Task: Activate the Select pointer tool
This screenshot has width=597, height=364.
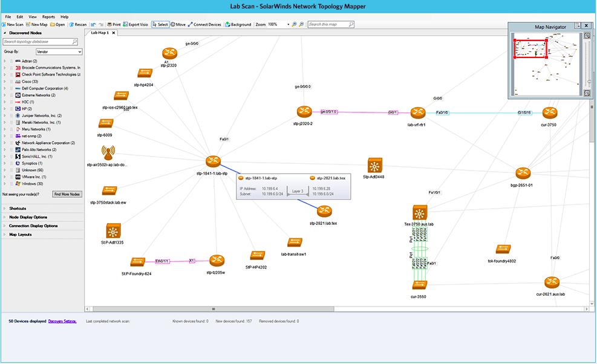Action: click(160, 24)
